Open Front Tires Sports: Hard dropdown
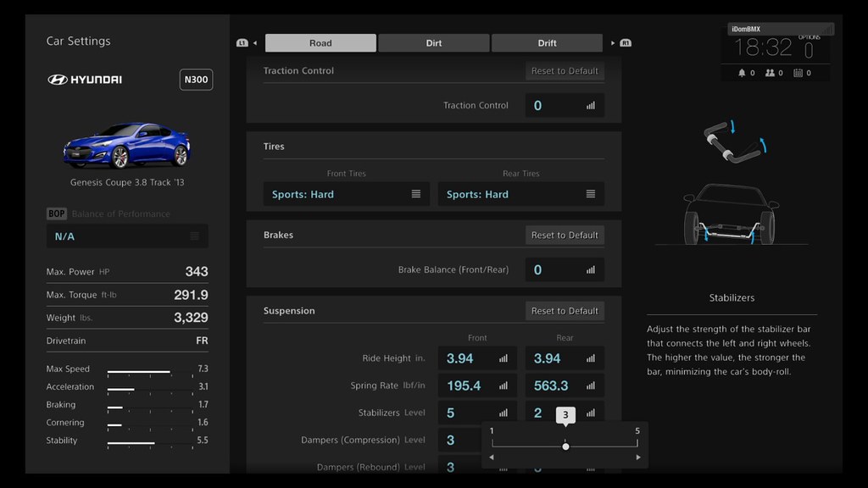Viewport: 868px width, 488px height. coord(346,194)
